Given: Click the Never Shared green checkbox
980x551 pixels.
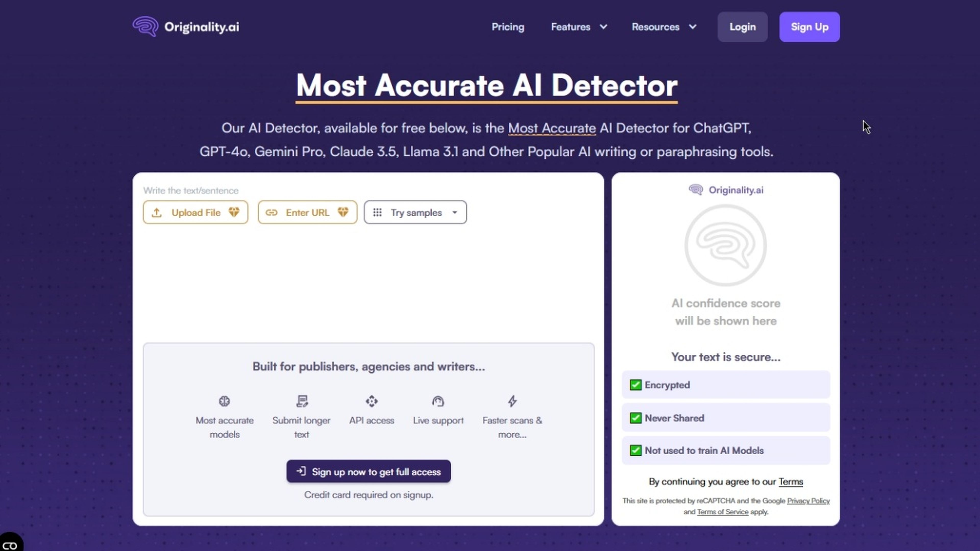Looking at the screenshot, I should (636, 418).
